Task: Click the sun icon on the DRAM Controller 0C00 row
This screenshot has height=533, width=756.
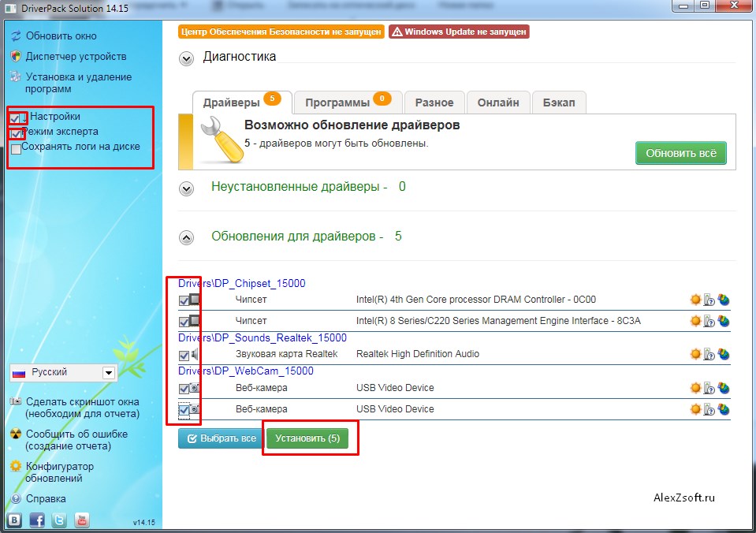Action: [695, 300]
